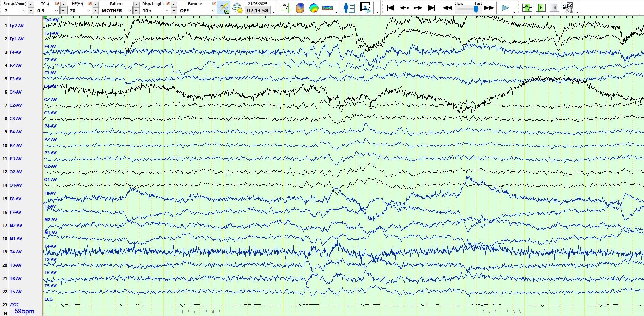This screenshot has width=644, height=316.
Task: Expand the arrow beside the time display
Action: tap(273, 12)
